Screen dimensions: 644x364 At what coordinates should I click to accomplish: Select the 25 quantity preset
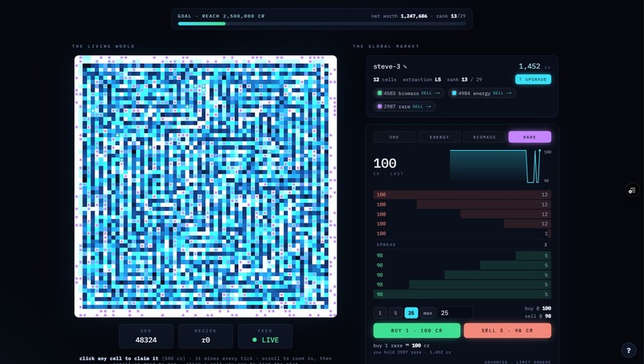(411, 313)
